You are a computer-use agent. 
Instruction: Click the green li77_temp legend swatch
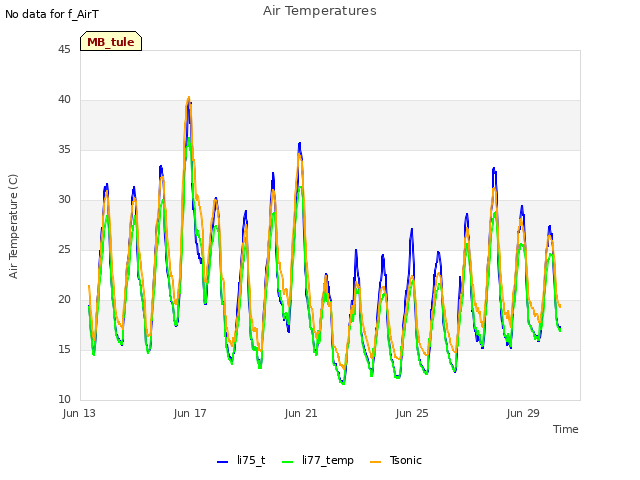[288, 462]
